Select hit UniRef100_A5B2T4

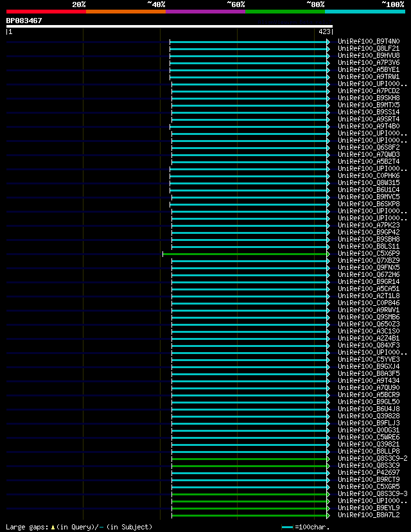pyautogui.click(x=369, y=161)
